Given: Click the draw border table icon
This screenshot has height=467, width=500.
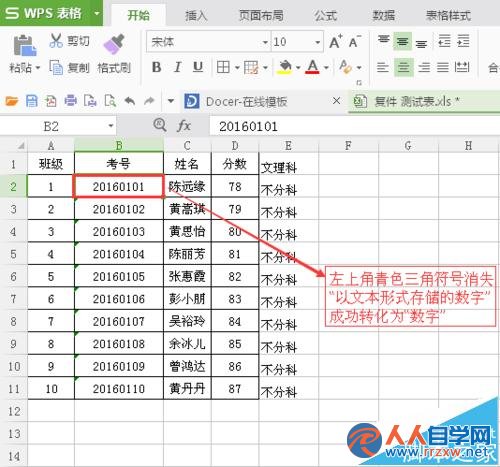Looking at the screenshot, I should click(251, 67).
